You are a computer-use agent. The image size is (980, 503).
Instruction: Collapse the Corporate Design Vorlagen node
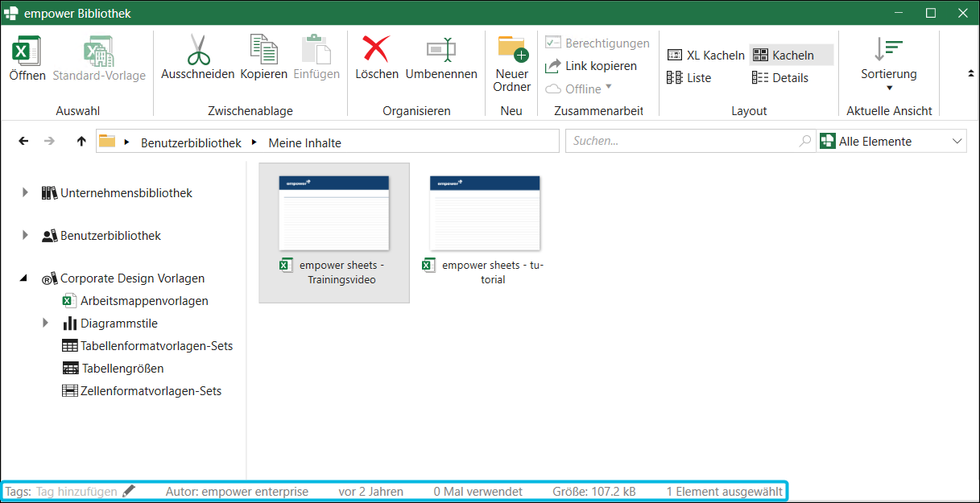(x=25, y=278)
